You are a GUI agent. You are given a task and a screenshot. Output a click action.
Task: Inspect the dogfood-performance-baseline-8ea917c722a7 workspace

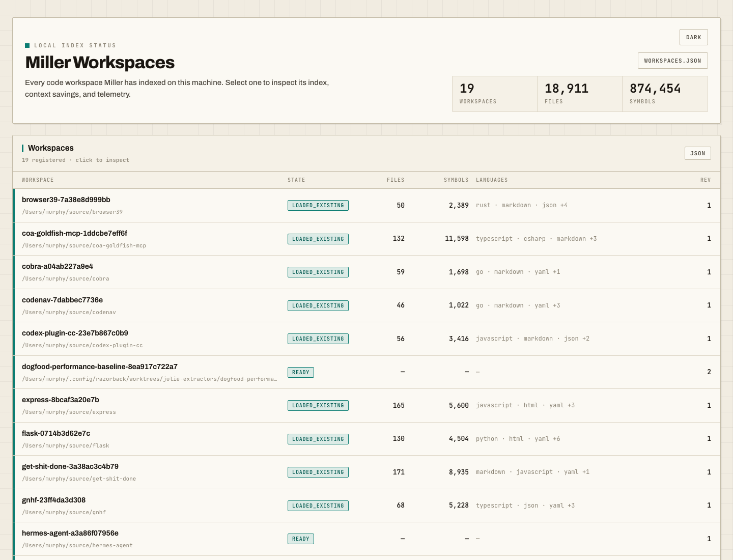tap(366, 372)
